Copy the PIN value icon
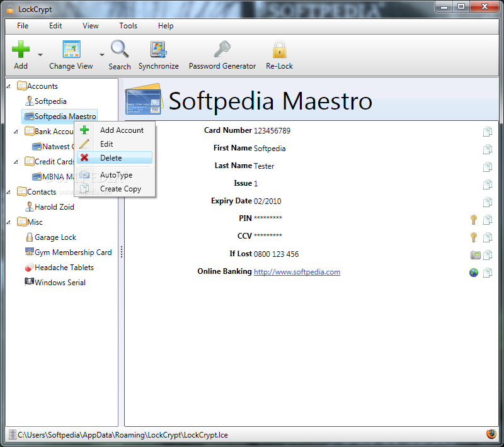Image resolution: width=504 pixels, height=447 pixels. click(x=488, y=220)
